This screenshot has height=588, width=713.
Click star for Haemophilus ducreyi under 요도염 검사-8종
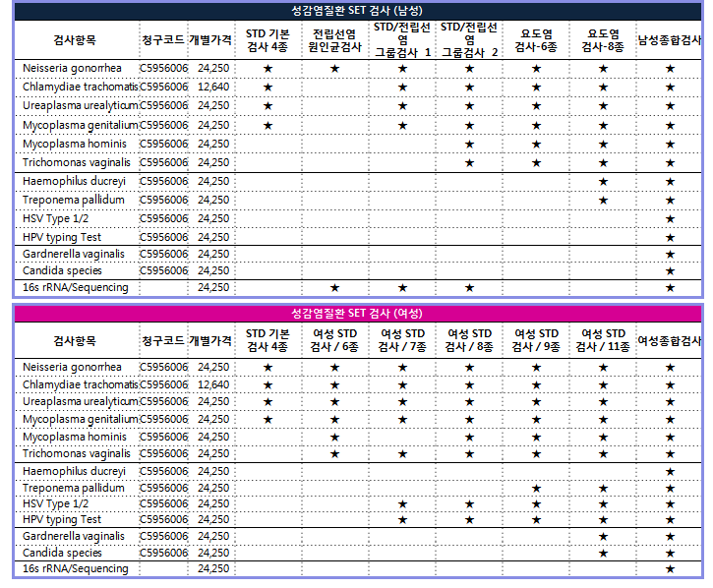click(x=603, y=182)
